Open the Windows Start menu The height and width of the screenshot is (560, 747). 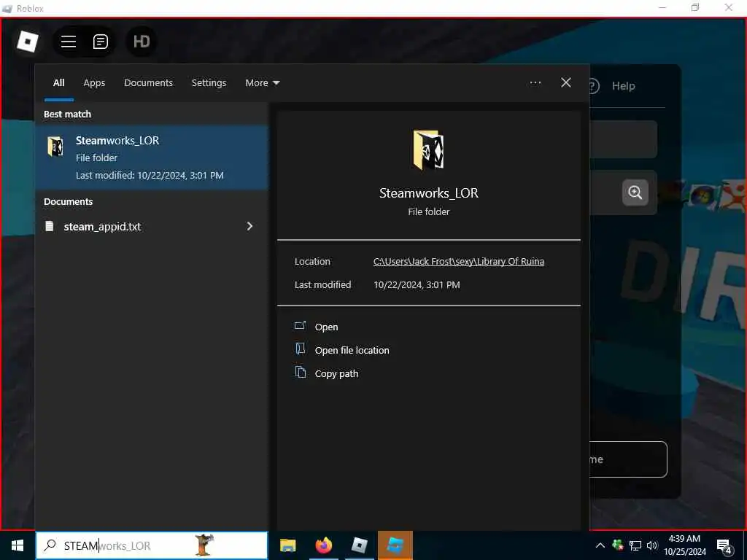click(x=18, y=545)
